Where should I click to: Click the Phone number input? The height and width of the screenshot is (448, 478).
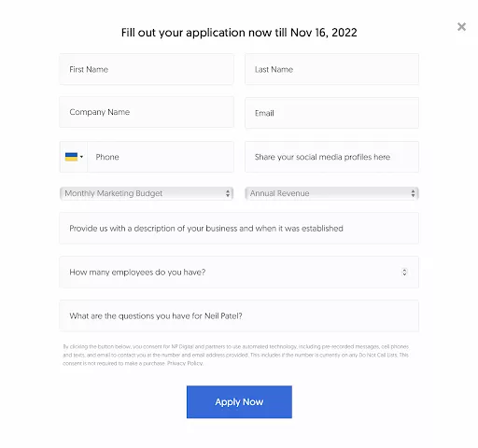161,157
